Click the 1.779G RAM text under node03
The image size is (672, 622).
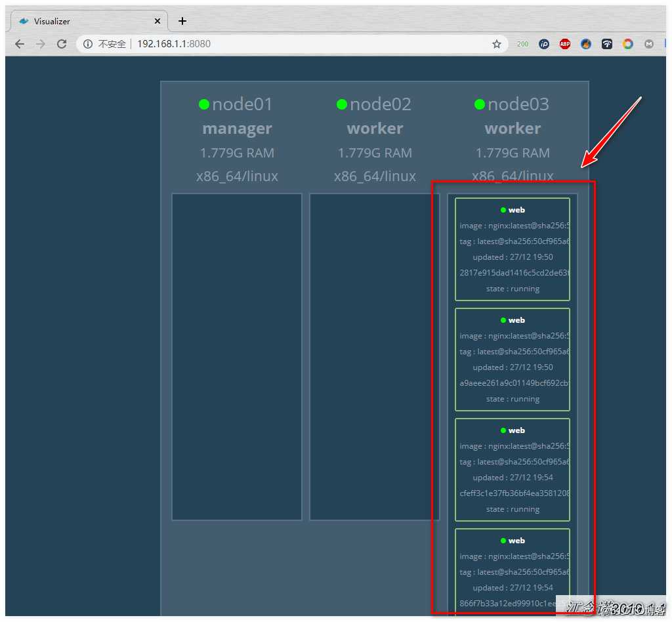pyautogui.click(x=513, y=153)
